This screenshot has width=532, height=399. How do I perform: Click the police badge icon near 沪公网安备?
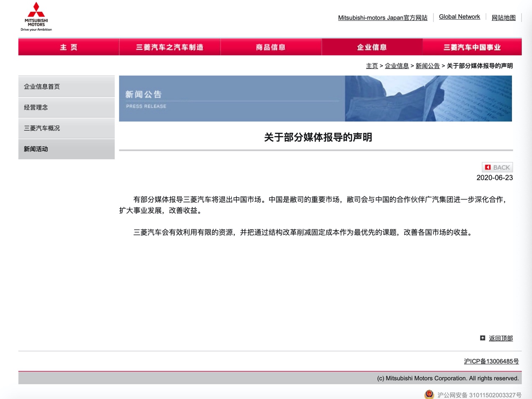click(429, 394)
